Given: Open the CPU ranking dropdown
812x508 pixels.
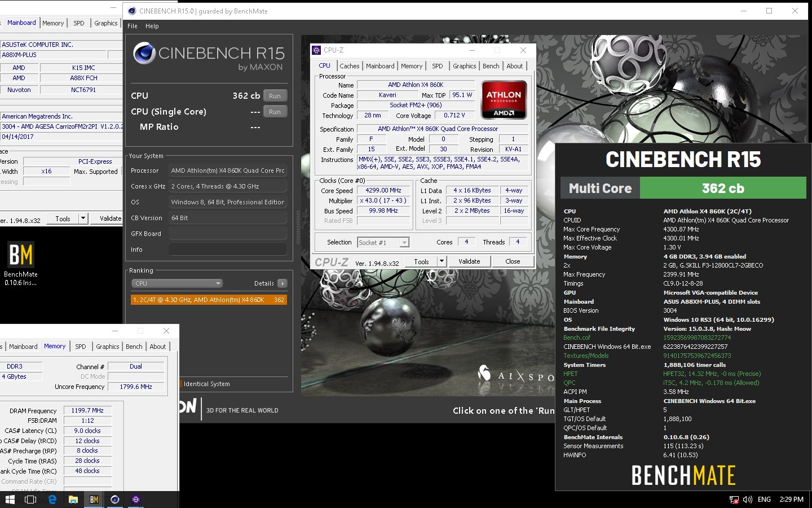Looking at the screenshot, I should (x=177, y=283).
